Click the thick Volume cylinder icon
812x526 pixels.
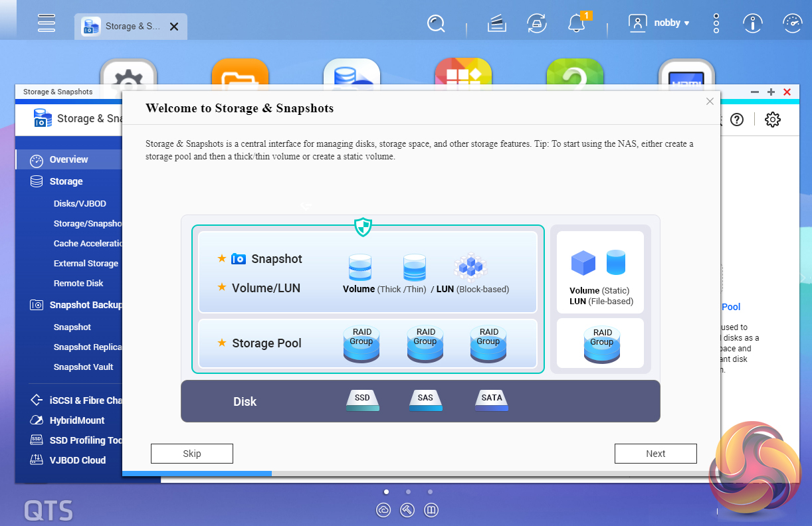359,267
